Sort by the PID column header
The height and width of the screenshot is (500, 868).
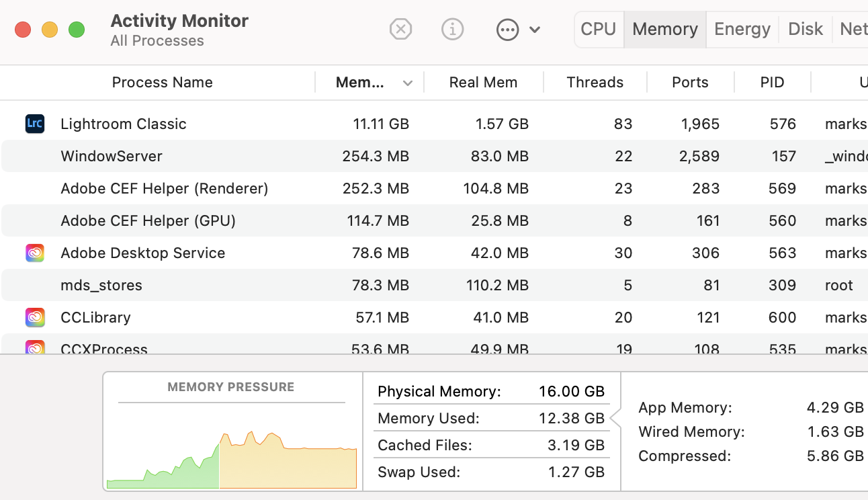(772, 83)
